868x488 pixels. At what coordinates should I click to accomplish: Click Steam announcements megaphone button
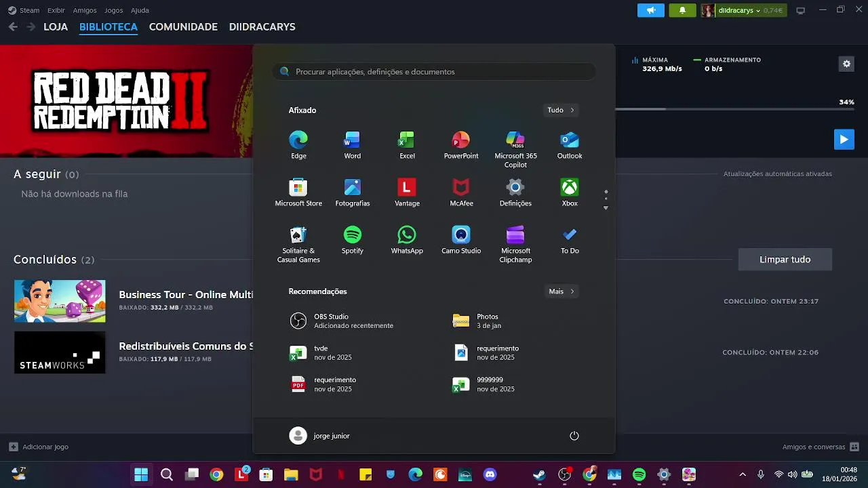(651, 10)
